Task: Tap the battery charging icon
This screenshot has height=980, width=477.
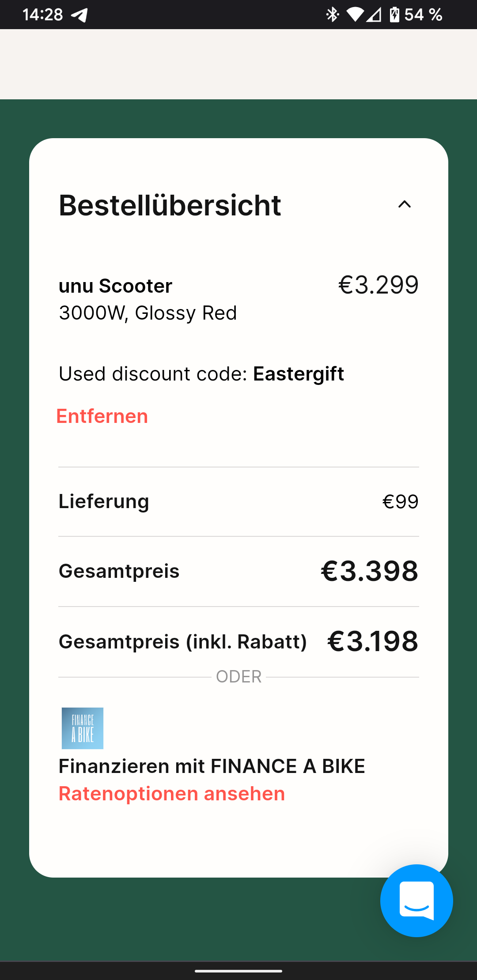Action: (x=394, y=15)
